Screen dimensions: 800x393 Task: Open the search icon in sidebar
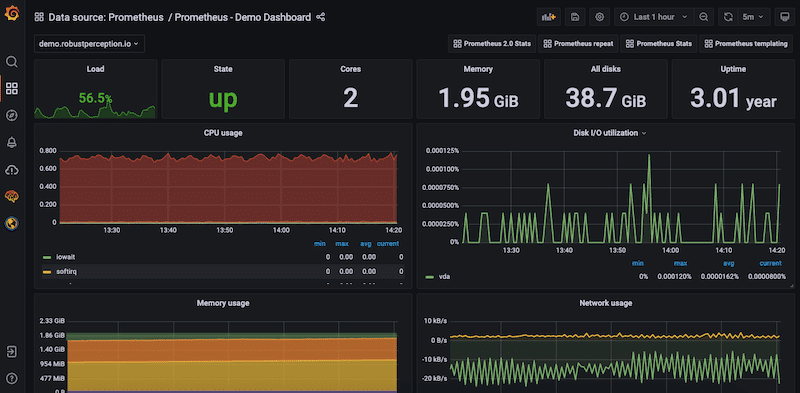click(x=12, y=62)
